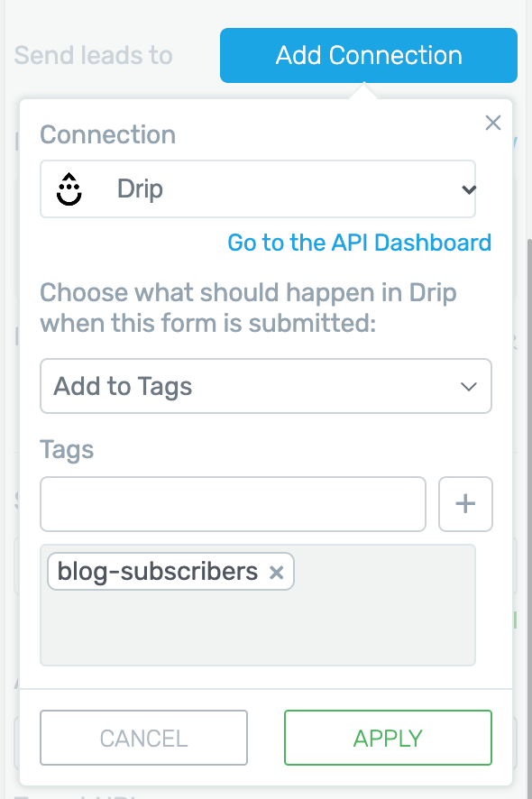
Task: Apply the Drip connection settings
Action: pos(388,738)
